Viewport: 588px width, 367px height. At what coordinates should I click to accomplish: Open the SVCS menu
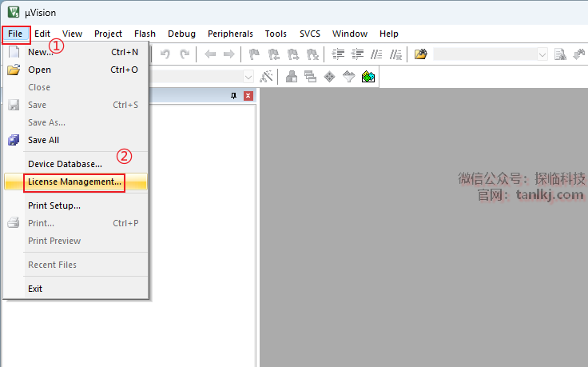click(309, 34)
